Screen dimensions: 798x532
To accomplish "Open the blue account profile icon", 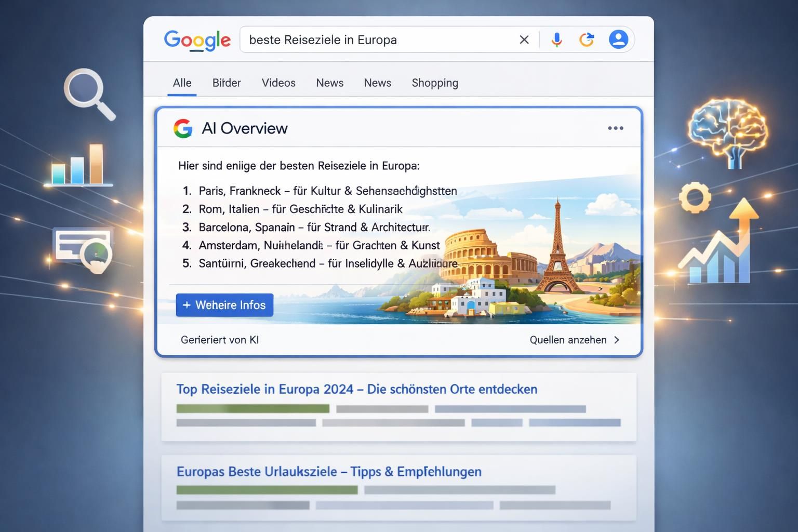I will 618,39.
